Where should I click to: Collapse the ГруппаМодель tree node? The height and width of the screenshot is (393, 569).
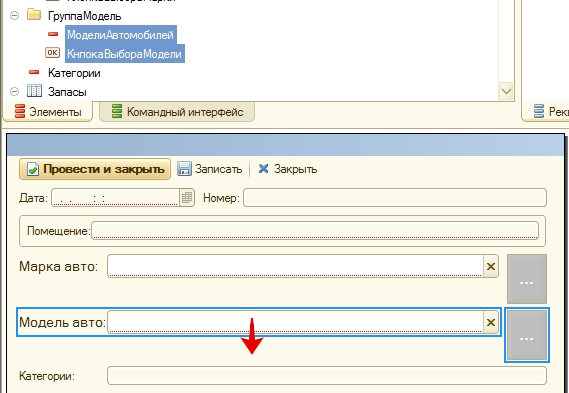click(x=15, y=16)
